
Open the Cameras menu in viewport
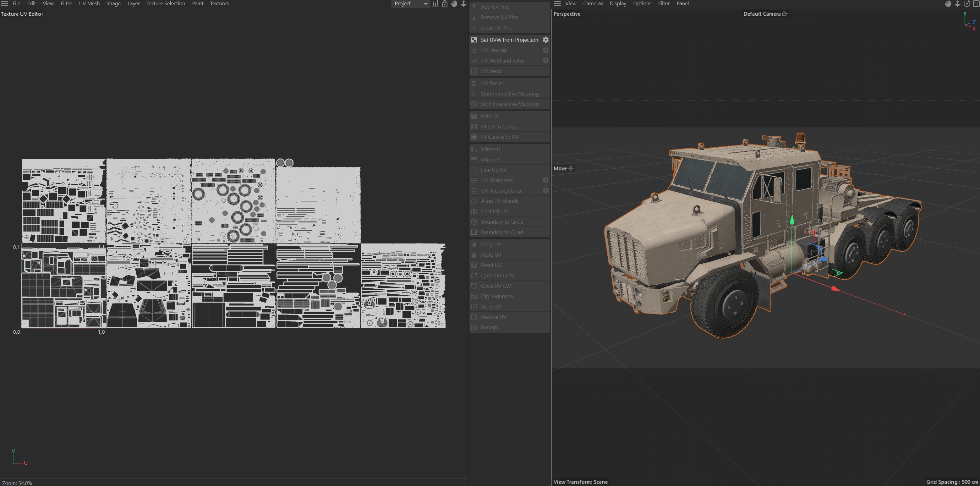coord(593,4)
